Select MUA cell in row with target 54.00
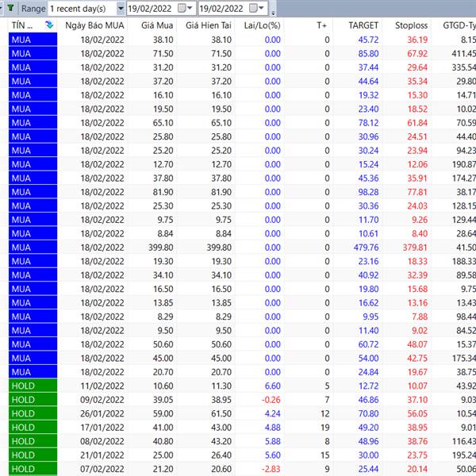This screenshot has width=476, height=476. click(x=33, y=359)
